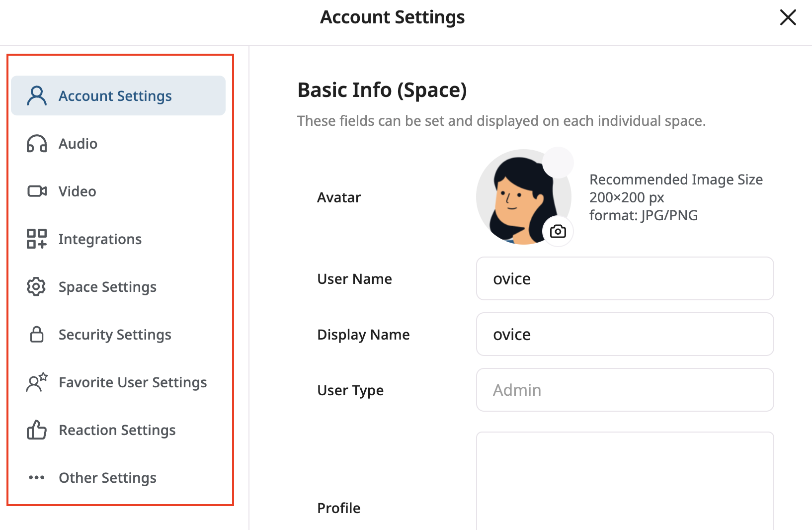This screenshot has height=530, width=812.
Task: Open the Security Settings section
Action: point(115,334)
